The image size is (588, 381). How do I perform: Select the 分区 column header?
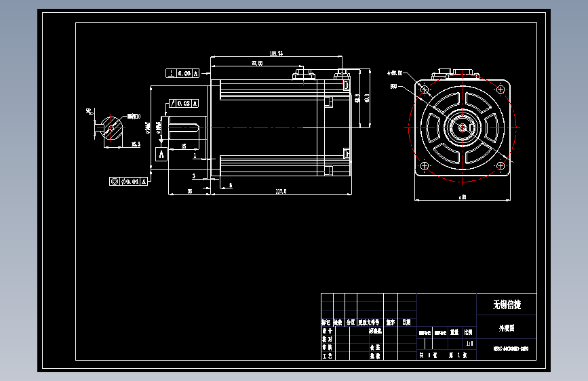(351, 323)
